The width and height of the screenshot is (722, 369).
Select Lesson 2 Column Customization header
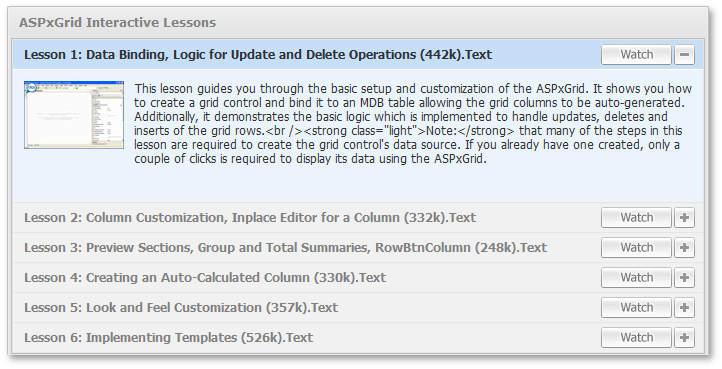click(x=250, y=217)
